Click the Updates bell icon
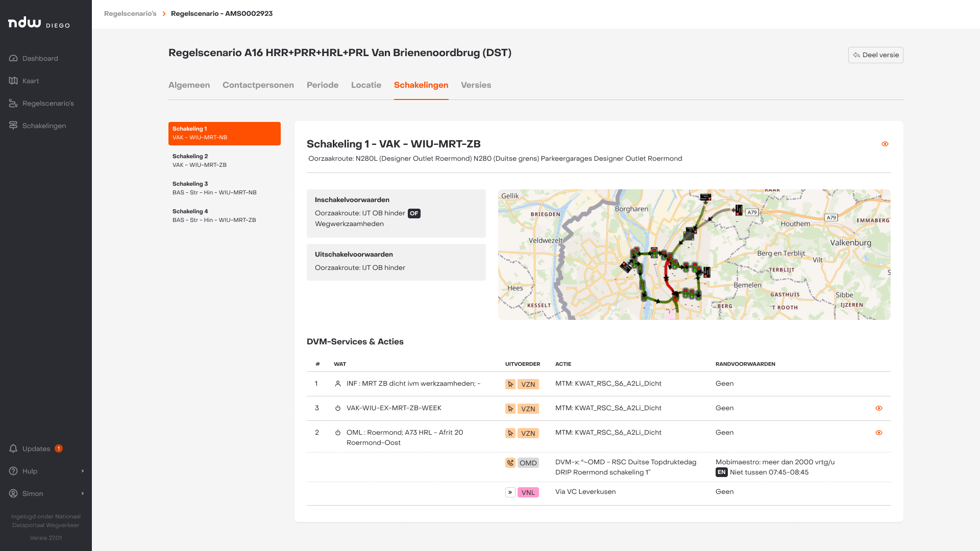The image size is (980, 551). [x=13, y=448]
